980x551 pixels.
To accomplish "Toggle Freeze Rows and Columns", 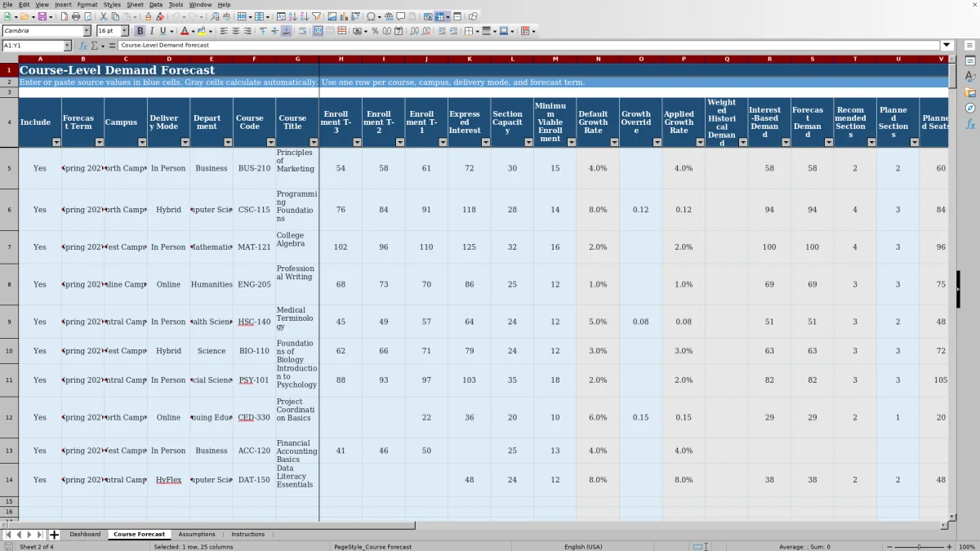I will [440, 16].
